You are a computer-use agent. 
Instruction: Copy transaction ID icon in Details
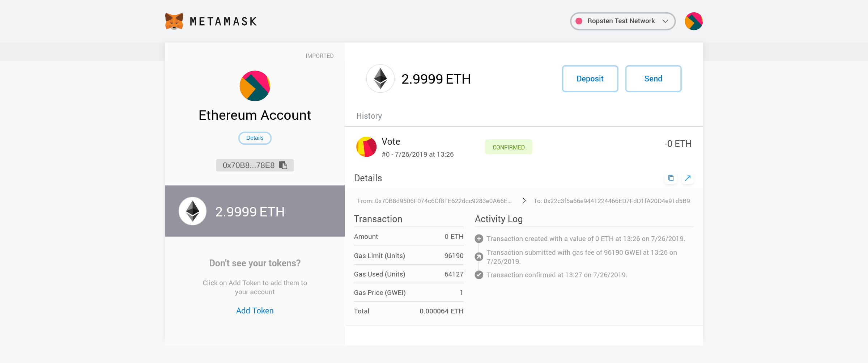click(x=671, y=178)
